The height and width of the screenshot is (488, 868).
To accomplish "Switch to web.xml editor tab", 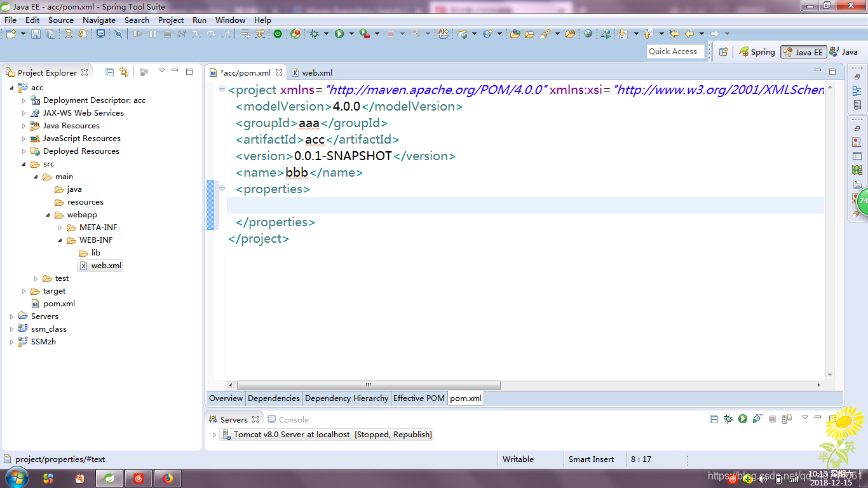I will (312, 72).
